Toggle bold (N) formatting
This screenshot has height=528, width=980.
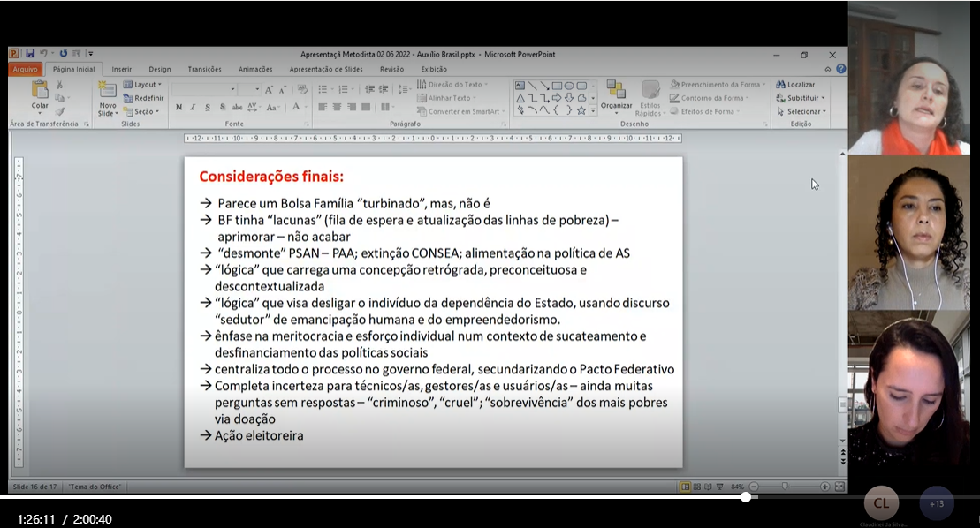[x=179, y=108]
